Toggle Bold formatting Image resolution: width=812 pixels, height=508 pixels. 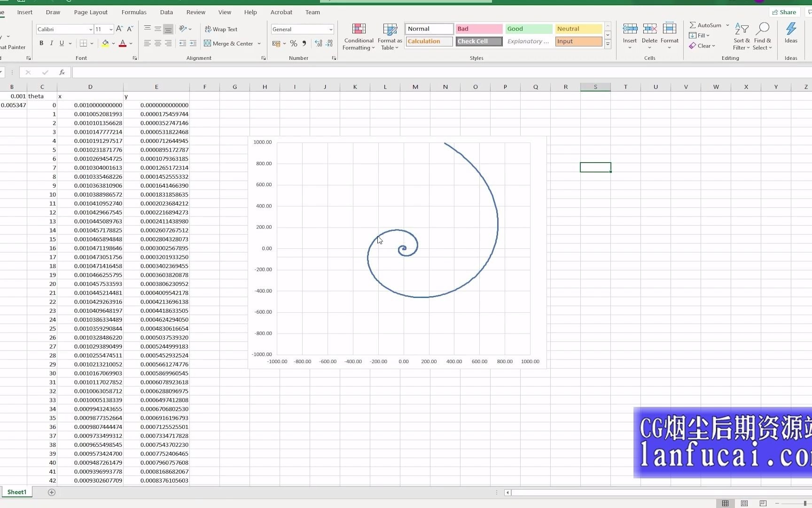click(41, 43)
